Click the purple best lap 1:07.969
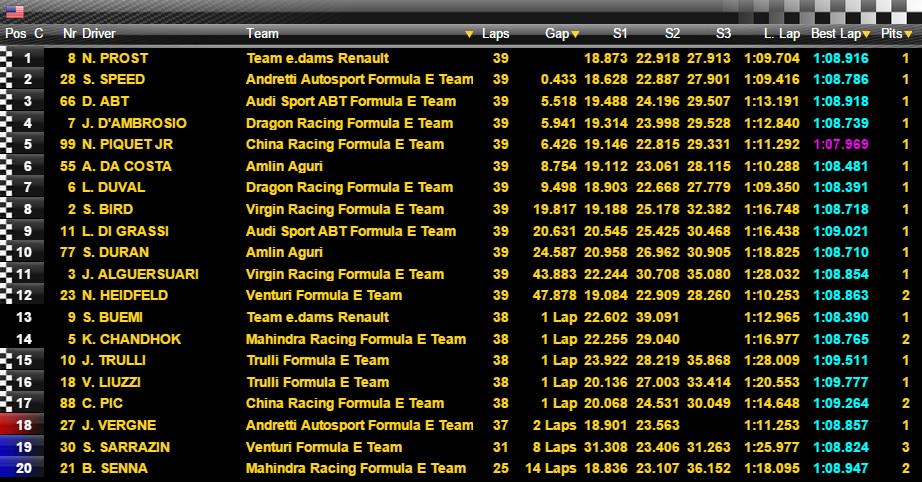Screen dimensions: 922x482 841,144
